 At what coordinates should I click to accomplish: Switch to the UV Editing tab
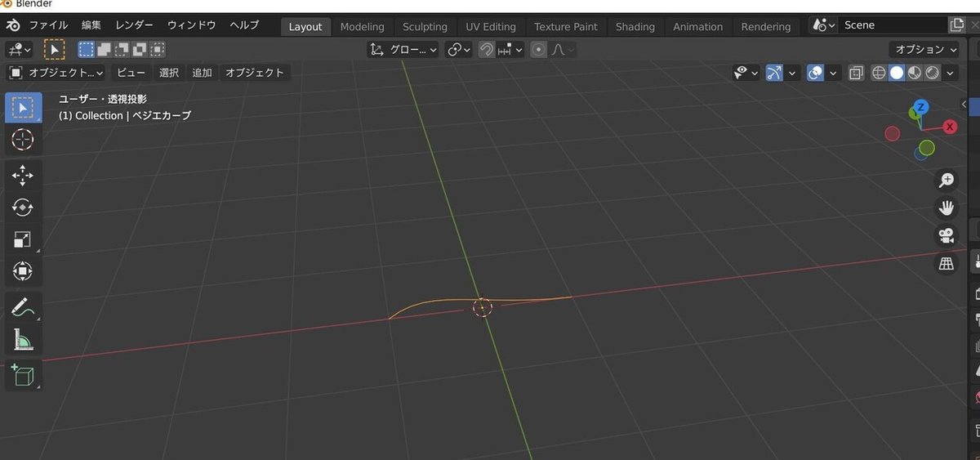(491, 26)
